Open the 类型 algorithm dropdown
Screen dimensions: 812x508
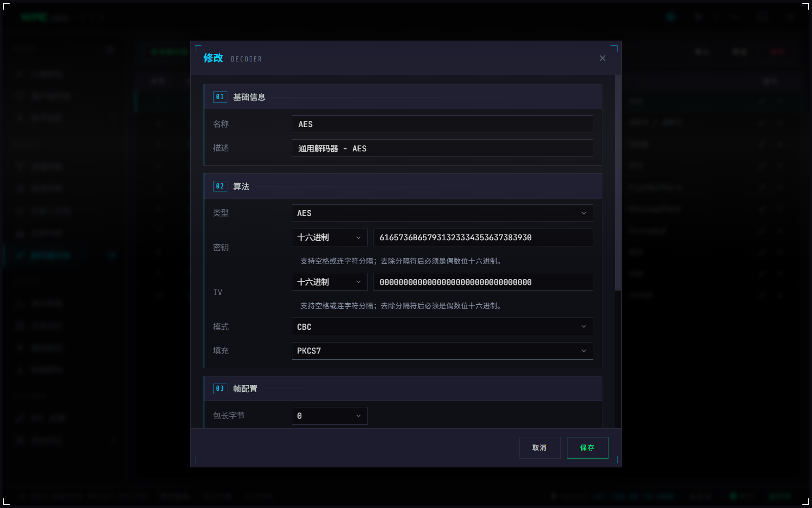point(442,213)
